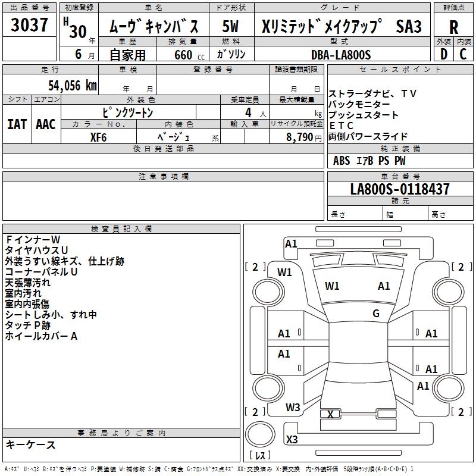This screenshot has width=476, height=476.
Task: Select the inspector note コーナーパネルU
Action: pyautogui.click(x=41, y=272)
